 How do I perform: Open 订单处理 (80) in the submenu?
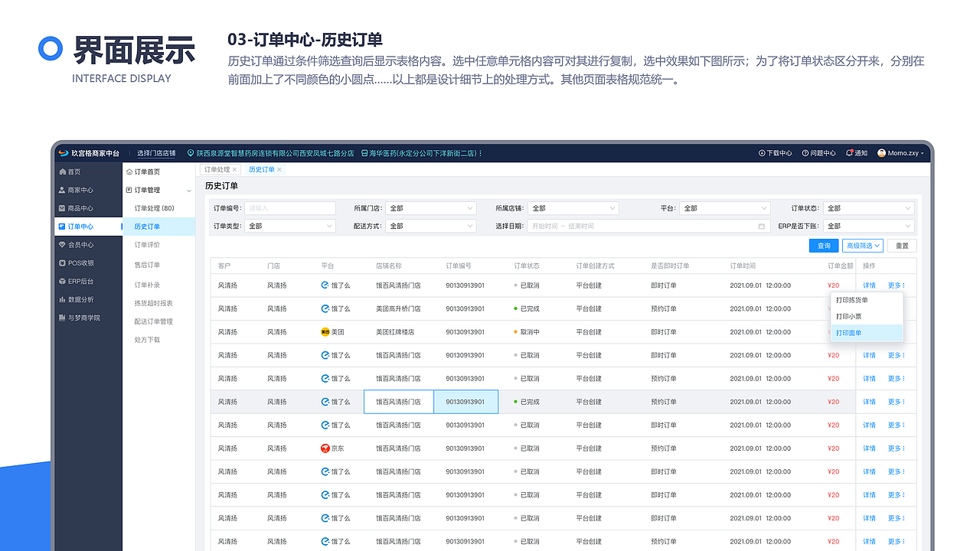(x=155, y=208)
